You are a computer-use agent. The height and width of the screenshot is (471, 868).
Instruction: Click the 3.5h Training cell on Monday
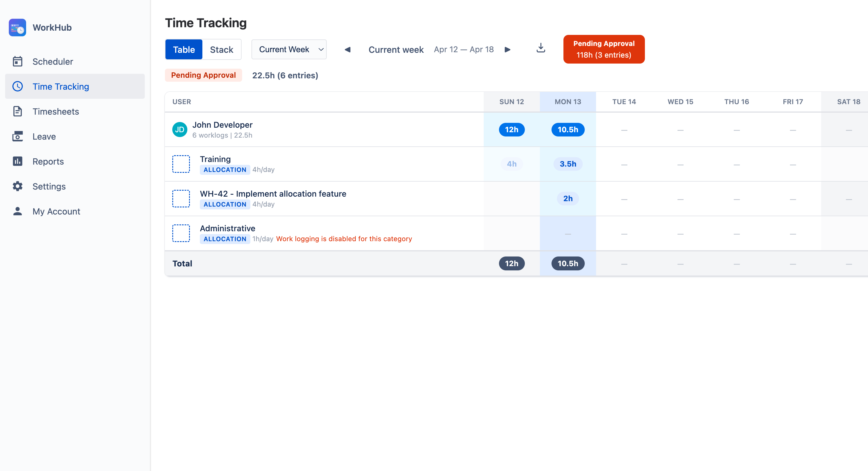567,164
